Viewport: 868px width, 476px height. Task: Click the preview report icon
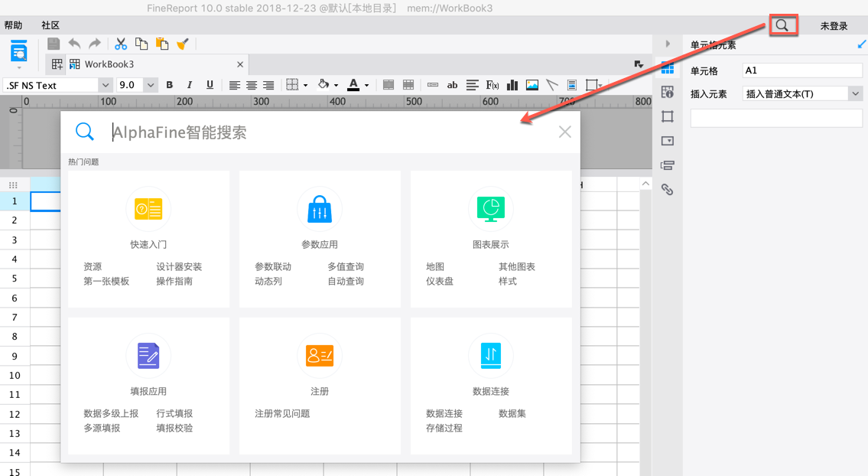tap(19, 51)
